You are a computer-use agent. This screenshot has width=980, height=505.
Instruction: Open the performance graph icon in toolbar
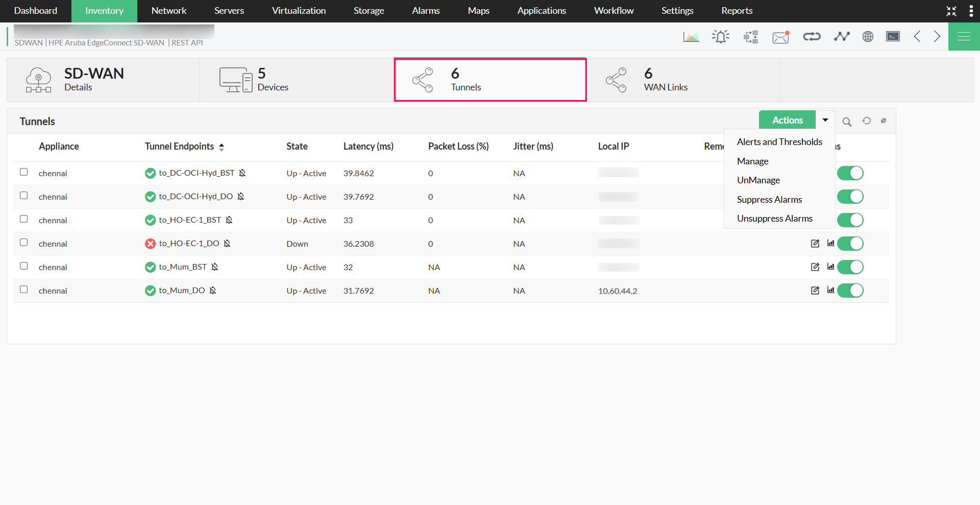[691, 36]
